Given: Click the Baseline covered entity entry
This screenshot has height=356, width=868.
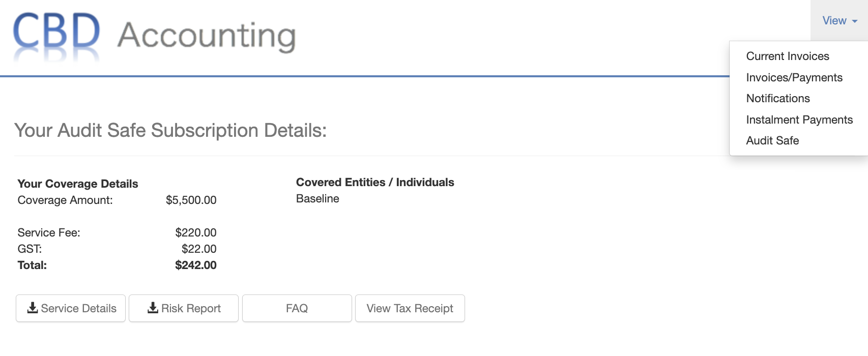Looking at the screenshot, I should click(x=316, y=199).
